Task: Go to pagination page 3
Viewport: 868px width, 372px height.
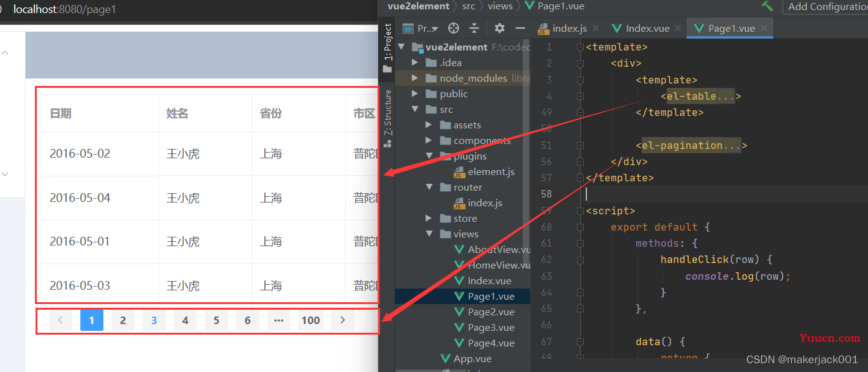Action: [154, 320]
